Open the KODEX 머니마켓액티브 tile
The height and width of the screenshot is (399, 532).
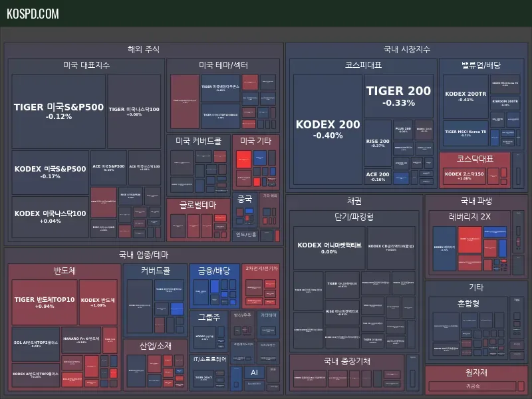pyautogui.click(x=329, y=248)
